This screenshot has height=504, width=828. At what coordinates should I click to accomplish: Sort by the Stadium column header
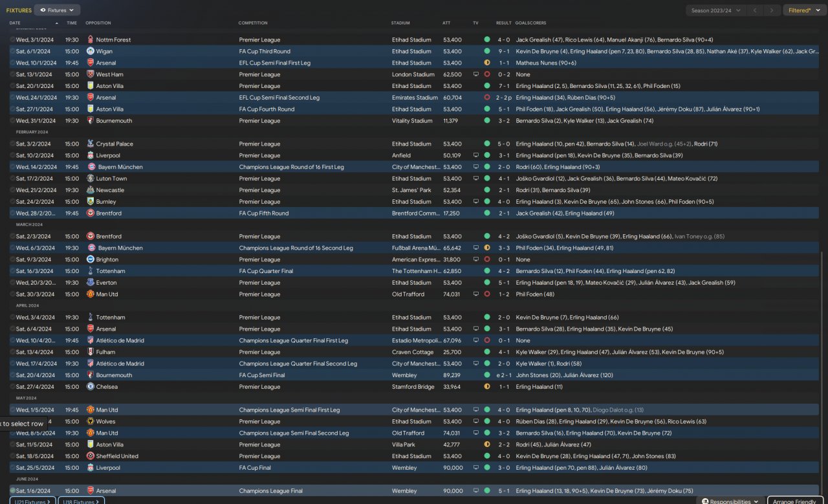[x=400, y=23]
